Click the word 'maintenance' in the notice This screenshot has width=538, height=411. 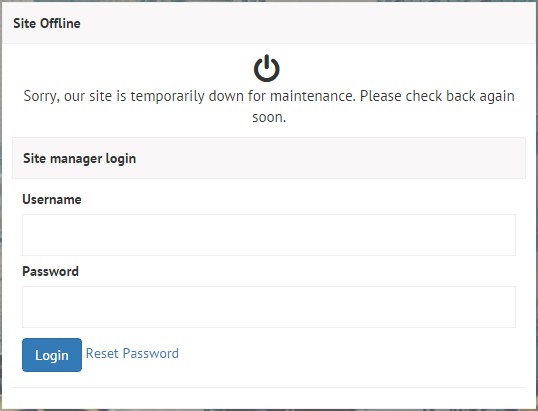pos(311,96)
